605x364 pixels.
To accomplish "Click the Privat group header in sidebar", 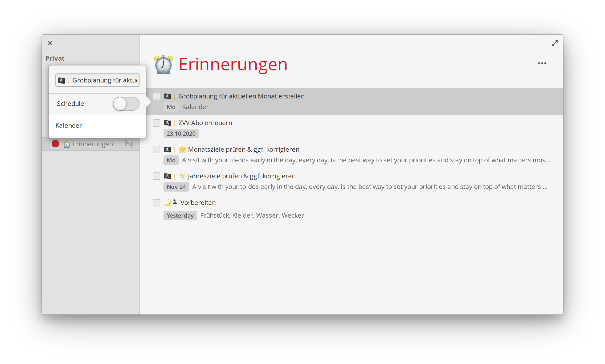I will pos(55,59).
